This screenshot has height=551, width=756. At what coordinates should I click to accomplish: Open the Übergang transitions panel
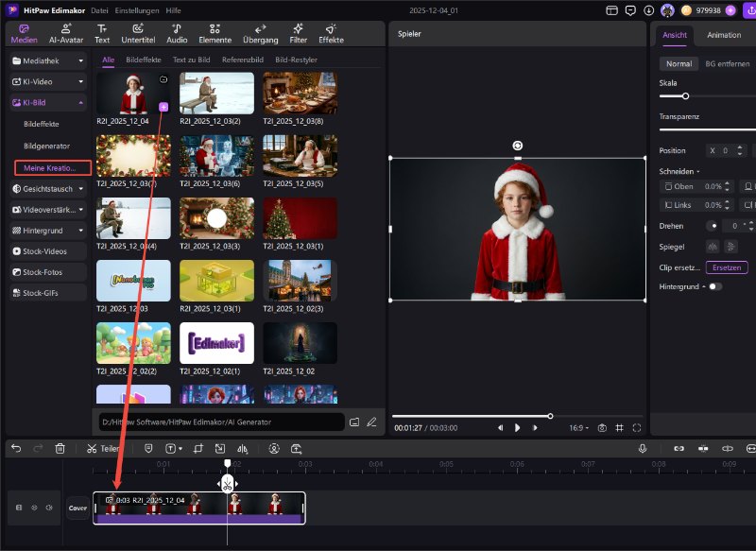point(260,33)
